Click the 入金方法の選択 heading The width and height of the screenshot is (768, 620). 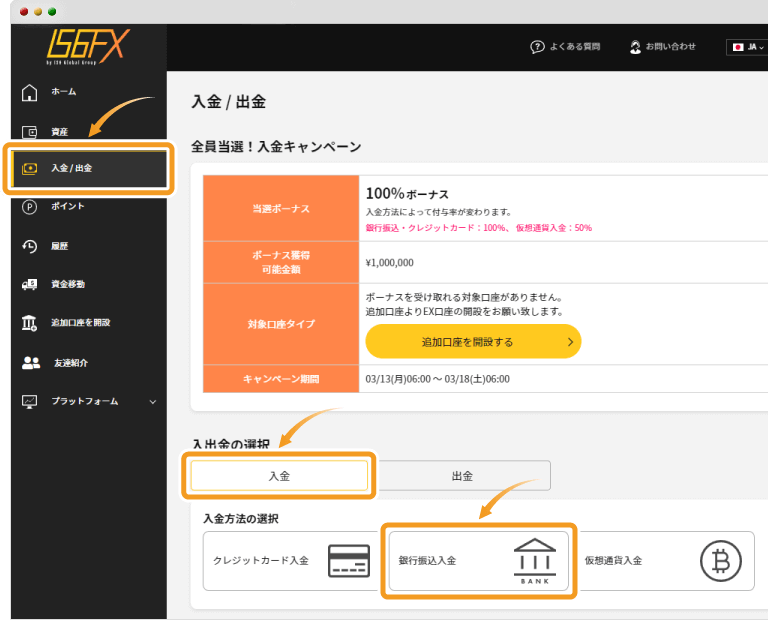[241, 519]
